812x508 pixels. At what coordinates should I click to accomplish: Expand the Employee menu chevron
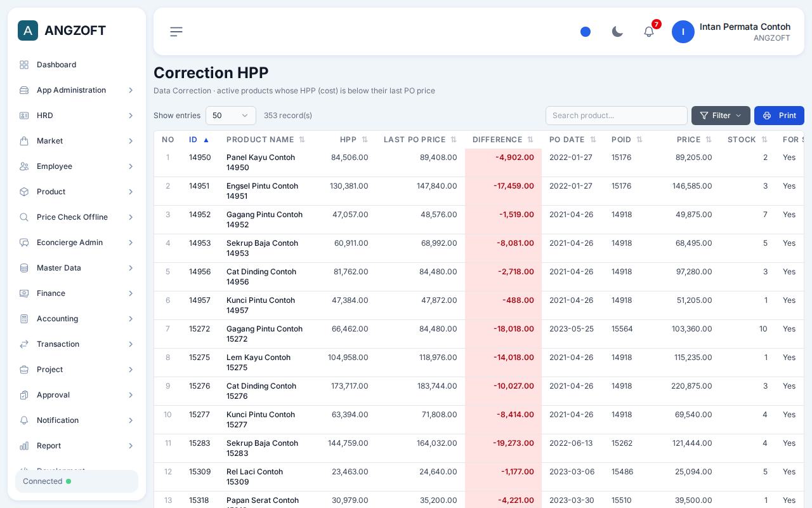(131, 166)
